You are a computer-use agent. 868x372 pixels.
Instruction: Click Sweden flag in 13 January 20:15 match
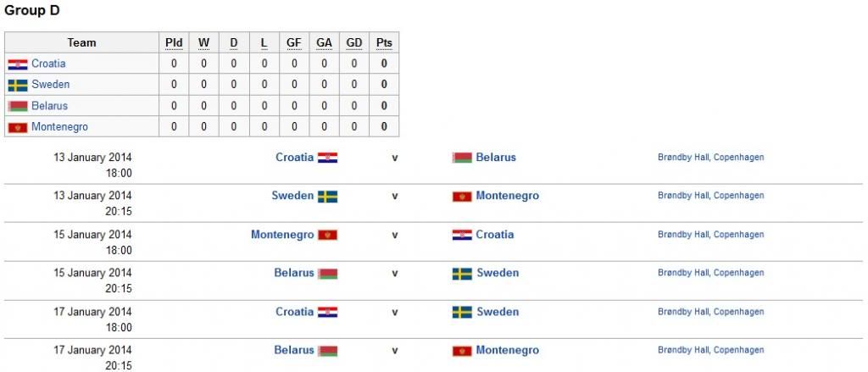[327, 197]
